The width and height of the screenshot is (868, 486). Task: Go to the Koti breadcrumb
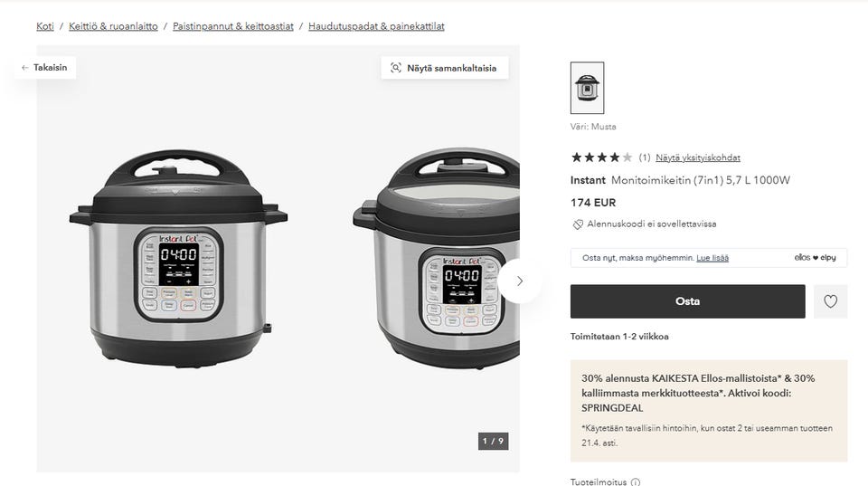(45, 26)
